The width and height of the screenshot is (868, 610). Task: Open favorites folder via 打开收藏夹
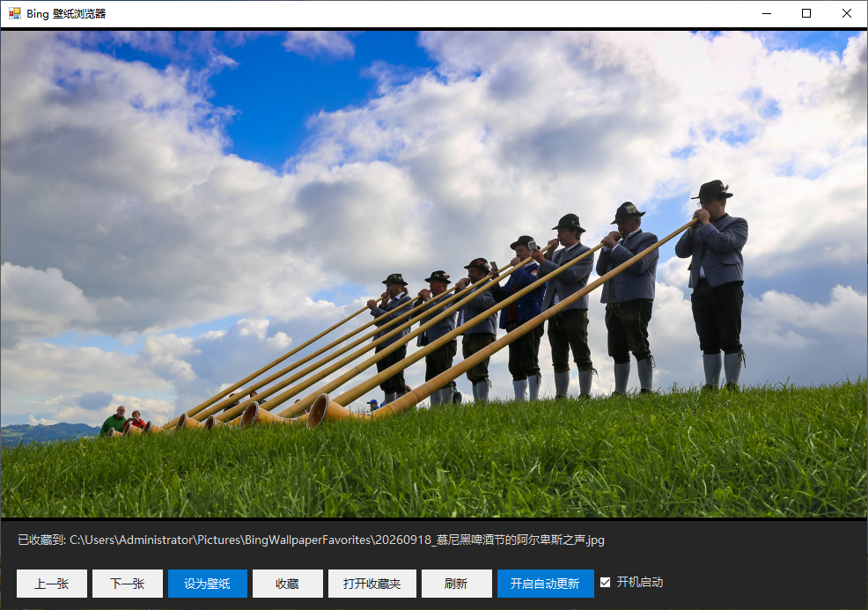tap(372, 584)
